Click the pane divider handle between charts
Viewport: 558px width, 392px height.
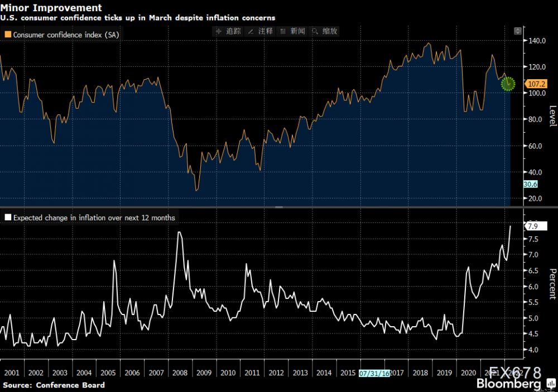click(279, 207)
